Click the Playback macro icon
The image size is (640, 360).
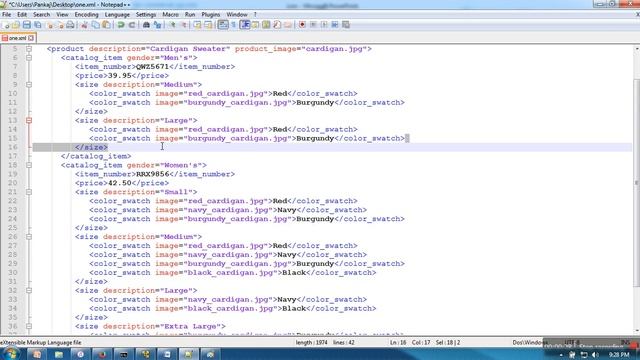[324, 25]
